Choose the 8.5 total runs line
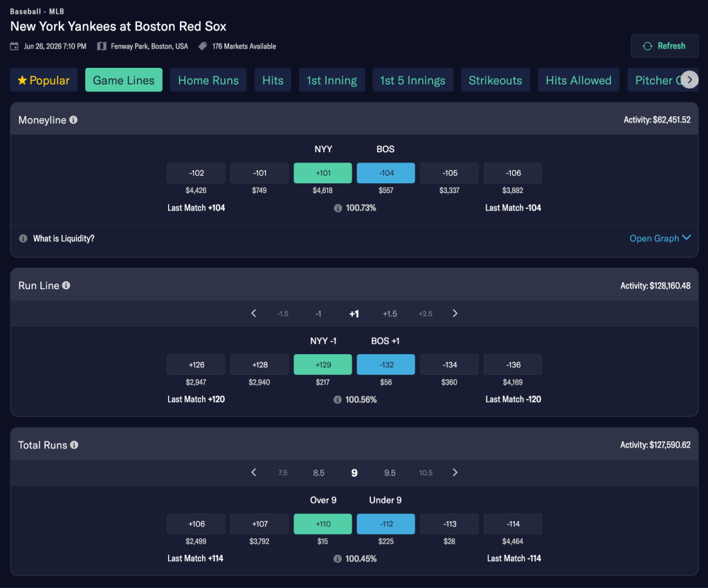Image resolution: width=708 pixels, height=588 pixels. (x=319, y=473)
